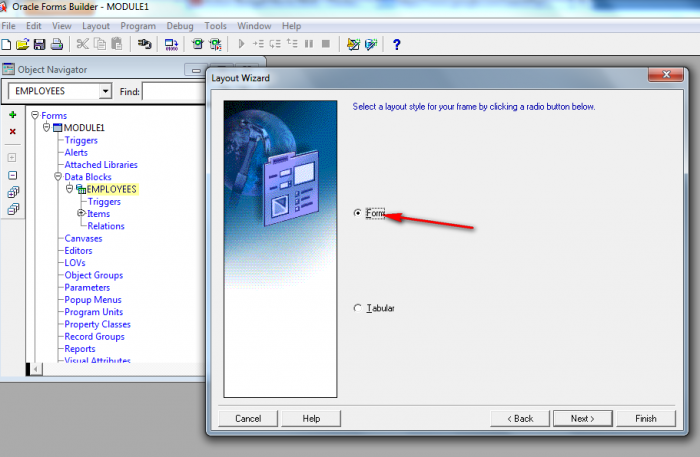The image size is (700, 457).
Task: Select the Tabular layout radio button
Action: 357,308
